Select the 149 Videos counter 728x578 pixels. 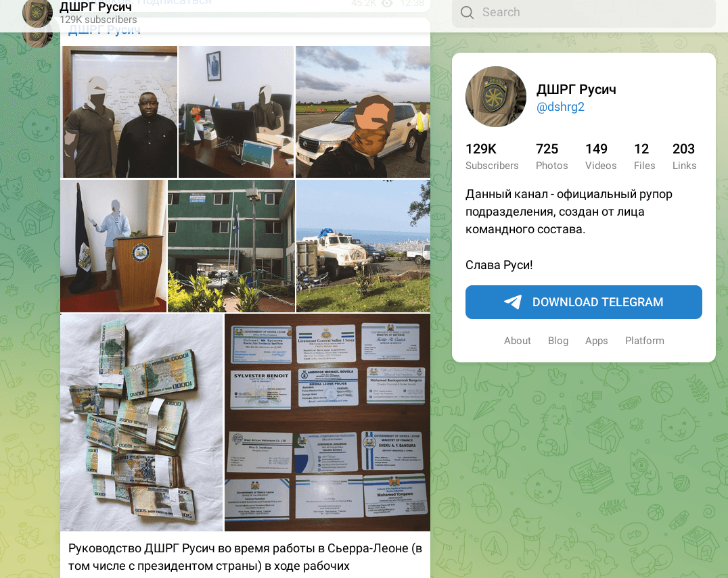click(x=601, y=156)
